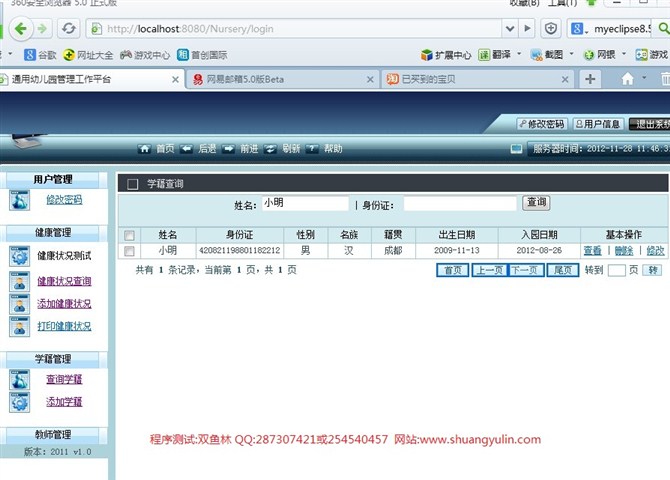Click the 姓名 input field
This screenshot has width=670, height=480.
(306, 203)
